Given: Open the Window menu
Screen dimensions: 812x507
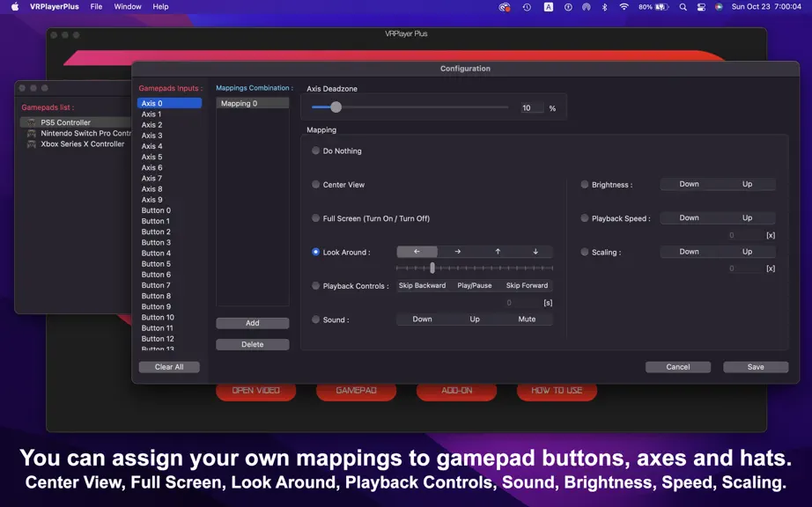Looking at the screenshot, I should click(128, 7).
